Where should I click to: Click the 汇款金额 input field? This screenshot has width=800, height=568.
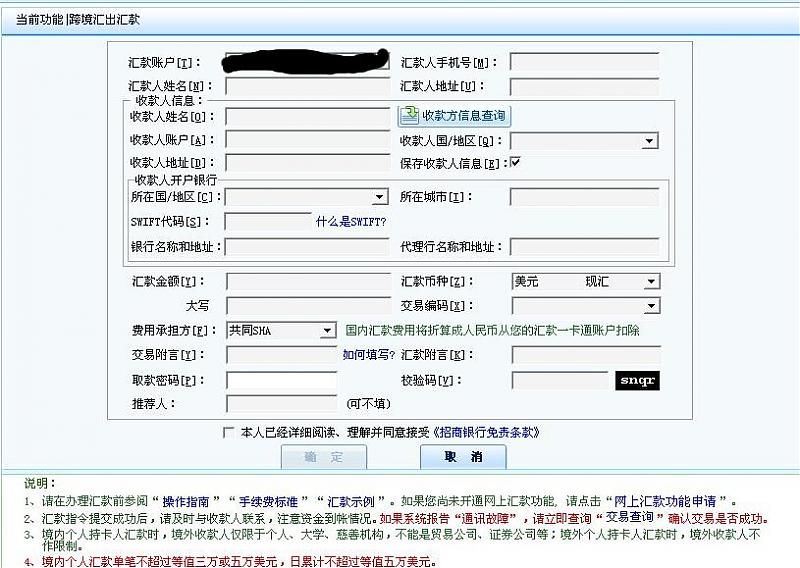point(307,282)
